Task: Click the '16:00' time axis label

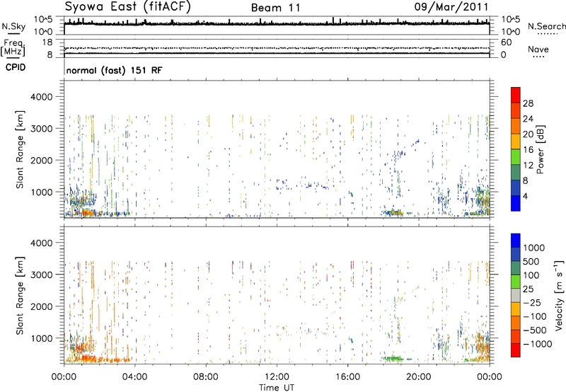Action: [x=347, y=377]
